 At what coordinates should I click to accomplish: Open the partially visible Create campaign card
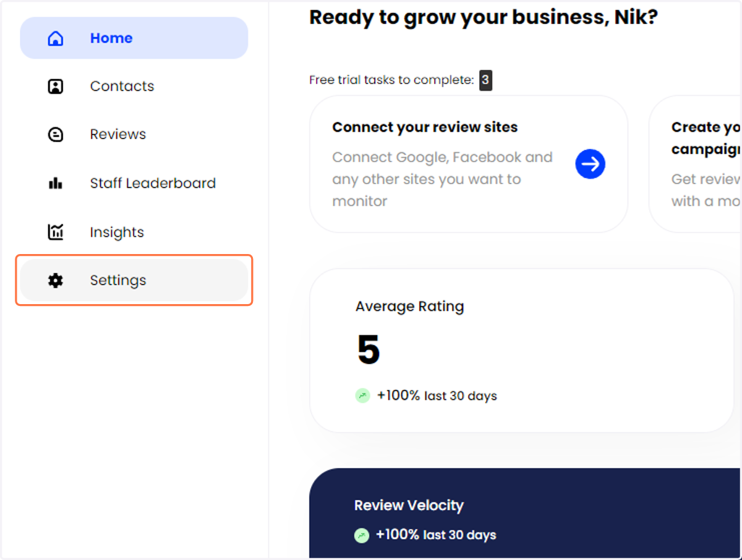tap(694, 164)
